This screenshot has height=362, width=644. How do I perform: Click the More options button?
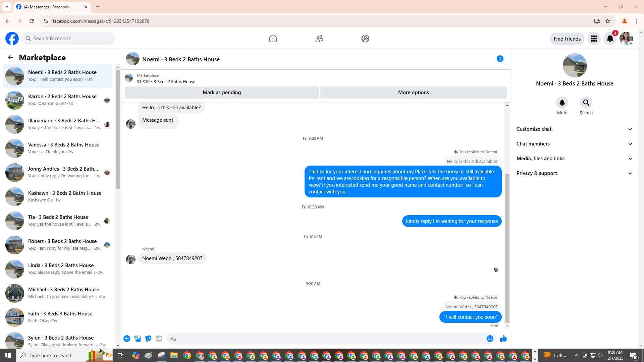click(x=413, y=93)
